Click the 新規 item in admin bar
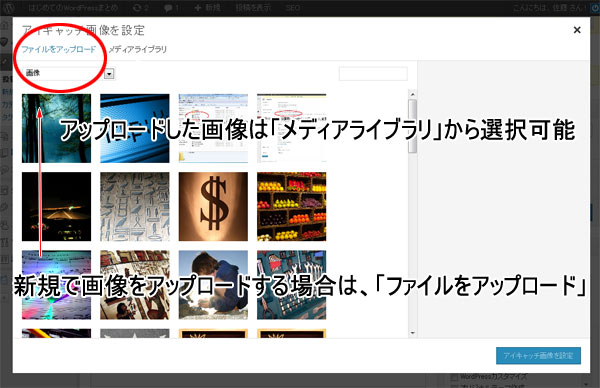600x388 pixels. 207,8
